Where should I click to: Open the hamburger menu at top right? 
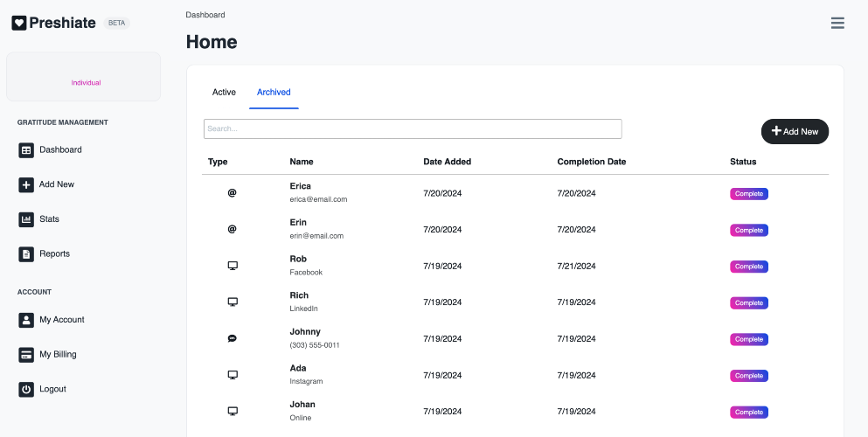coord(837,23)
